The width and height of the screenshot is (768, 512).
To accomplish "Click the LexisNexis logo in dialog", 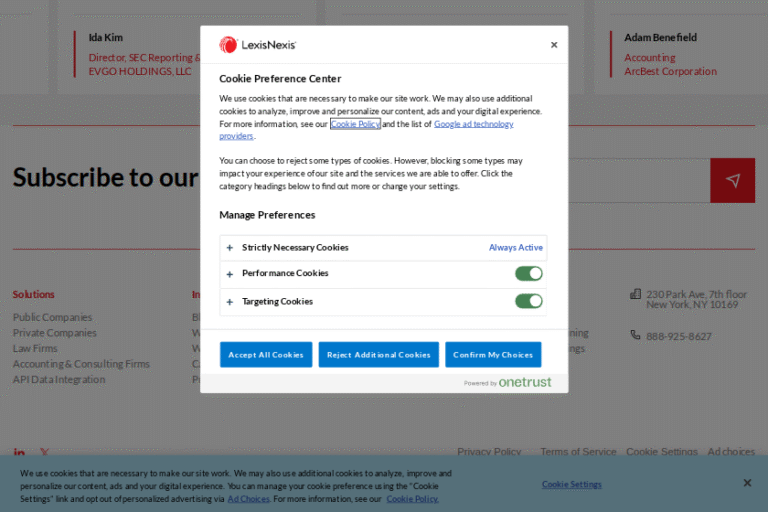I will pyautogui.click(x=258, y=45).
